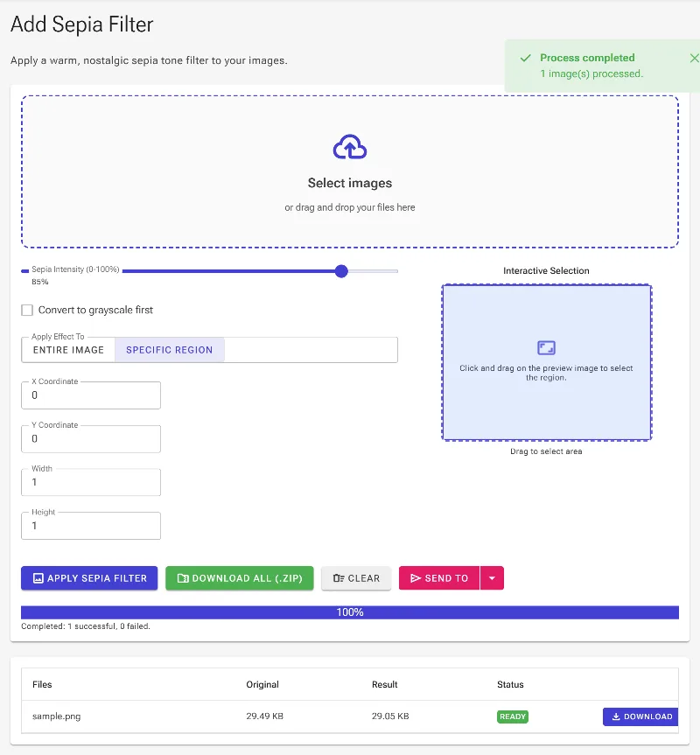Click the interactive selection preview area

(547, 362)
